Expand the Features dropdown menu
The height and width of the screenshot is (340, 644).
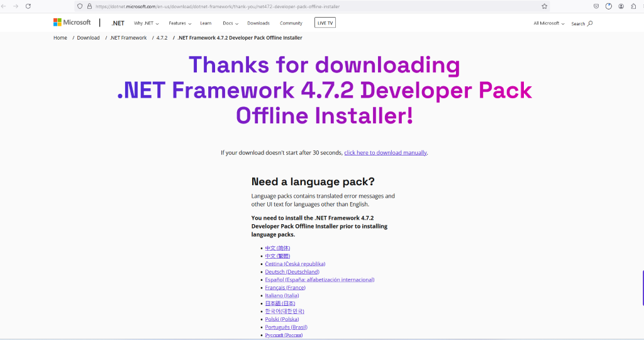pos(180,23)
